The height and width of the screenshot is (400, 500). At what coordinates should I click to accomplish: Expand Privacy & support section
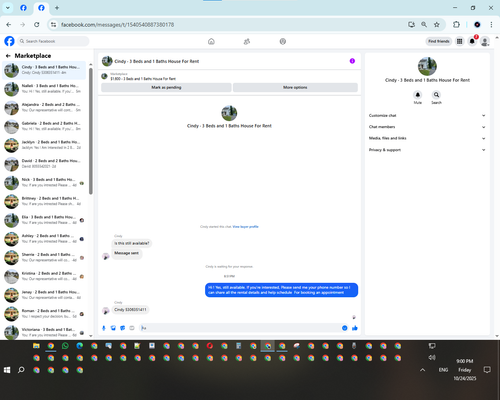pos(427,150)
